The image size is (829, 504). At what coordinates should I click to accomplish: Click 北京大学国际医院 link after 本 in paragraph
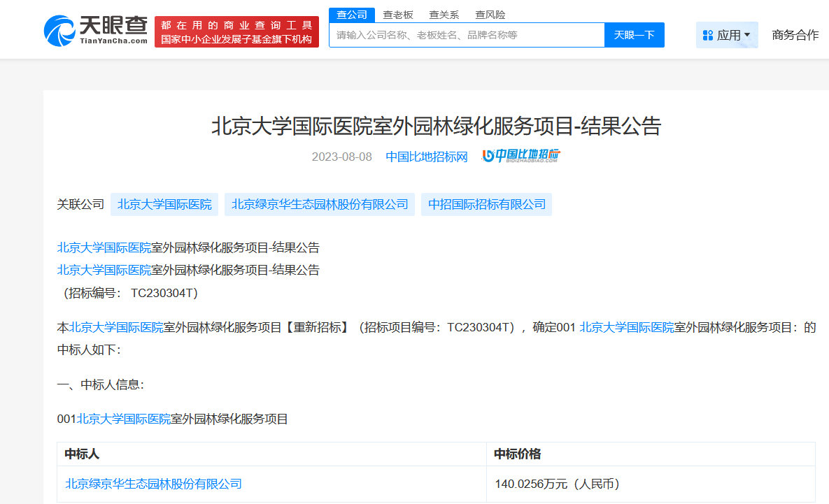click(x=116, y=328)
